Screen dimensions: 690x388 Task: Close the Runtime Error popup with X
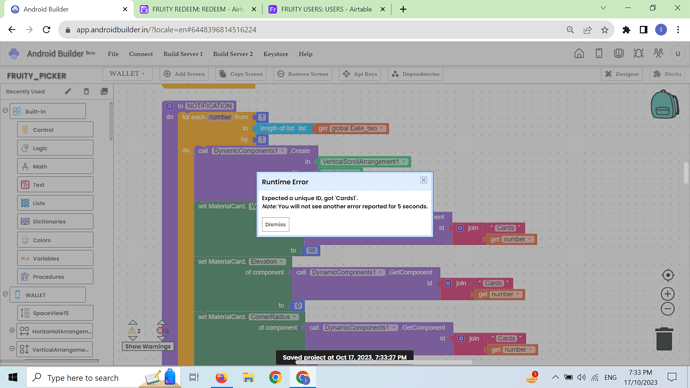click(423, 180)
